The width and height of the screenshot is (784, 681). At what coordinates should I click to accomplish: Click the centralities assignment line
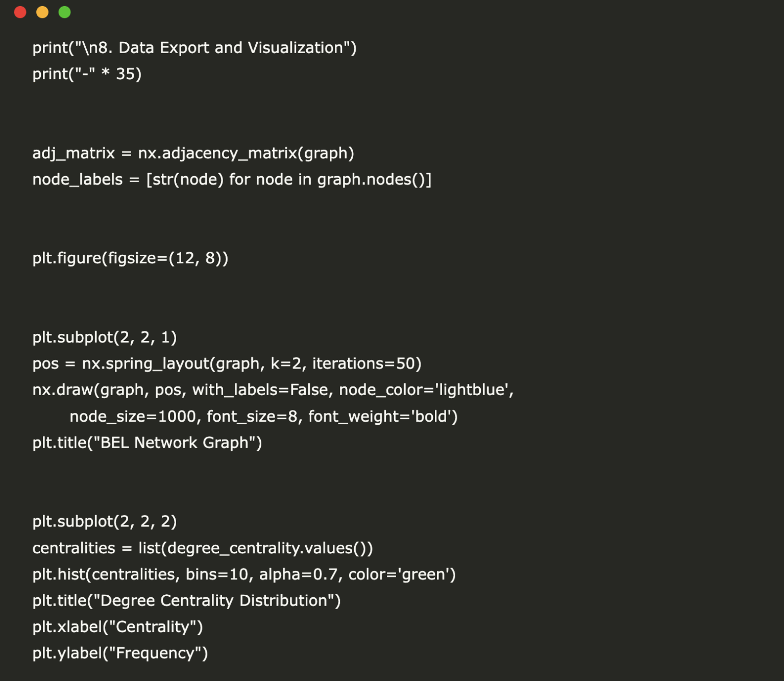tap(203, 548)
